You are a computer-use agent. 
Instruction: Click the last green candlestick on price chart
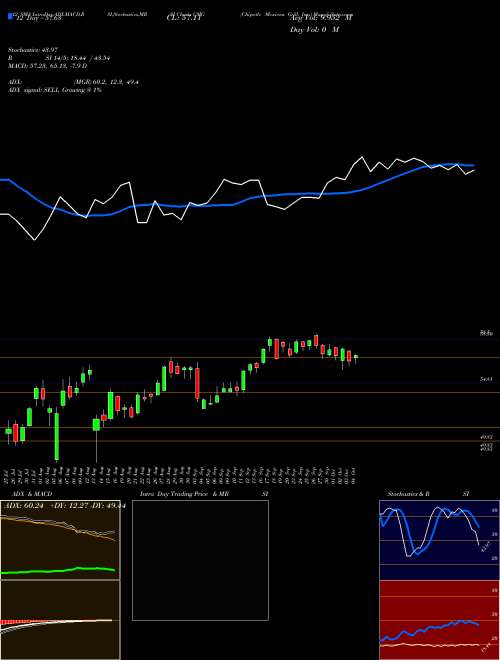tap(356, 357)
